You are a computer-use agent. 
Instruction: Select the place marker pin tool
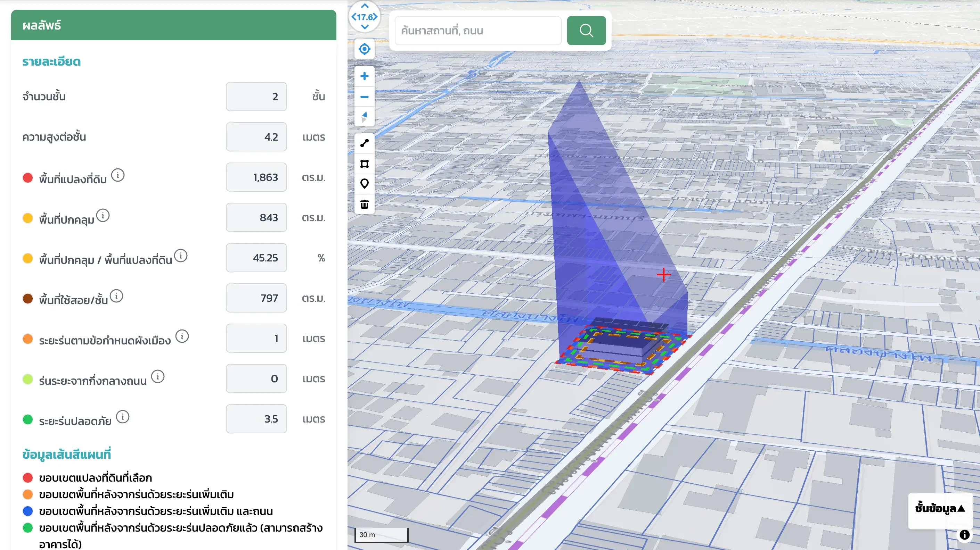click(364, 184)
